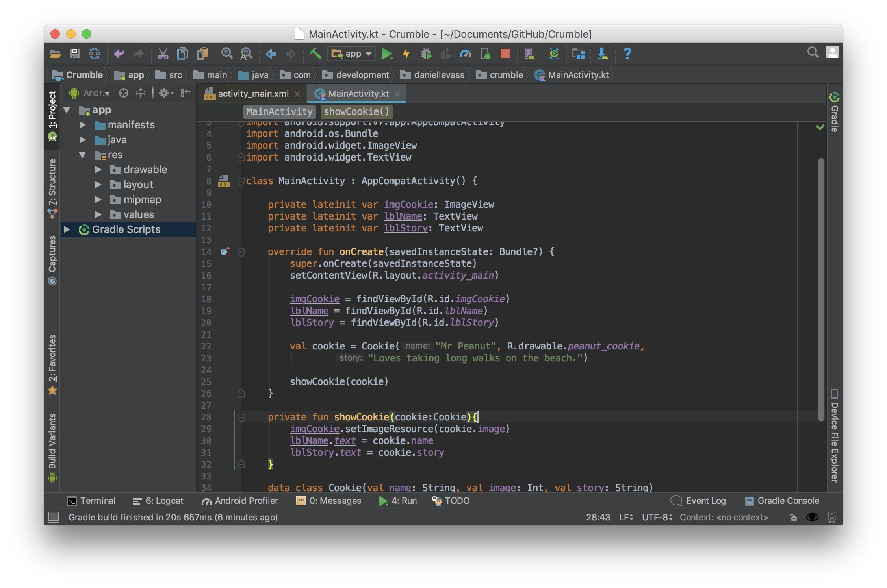
Task: Expand the manifests folder
Action: pos(83,125)
